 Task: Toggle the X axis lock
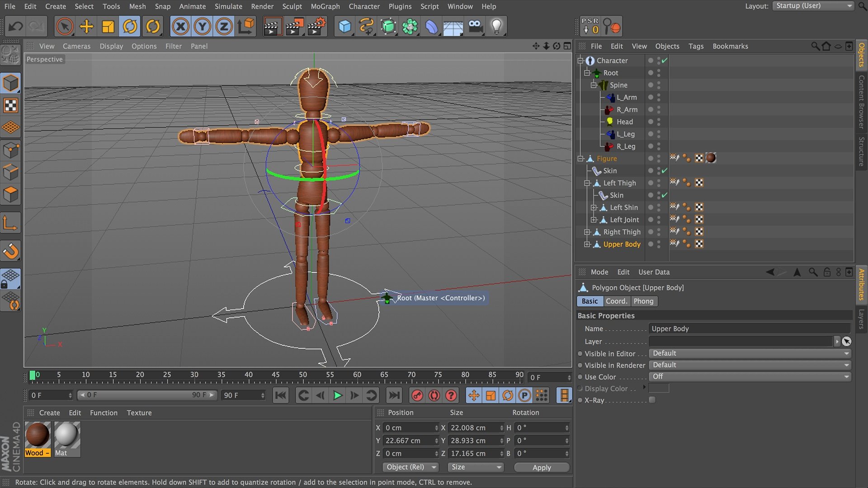tap(181, 27)
